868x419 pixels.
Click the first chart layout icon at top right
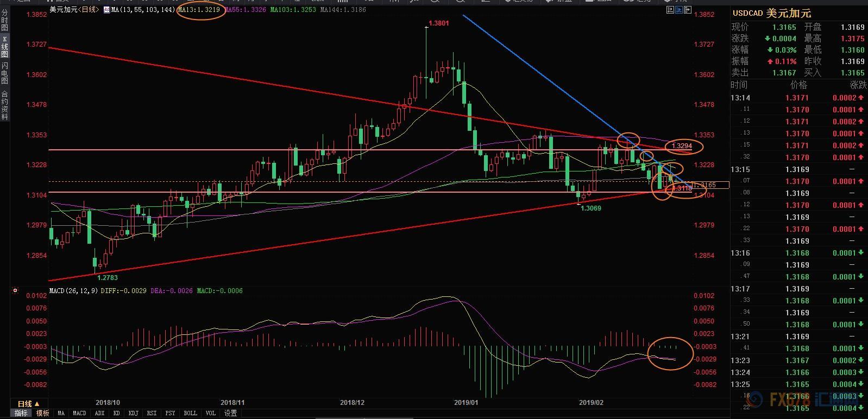670,10
